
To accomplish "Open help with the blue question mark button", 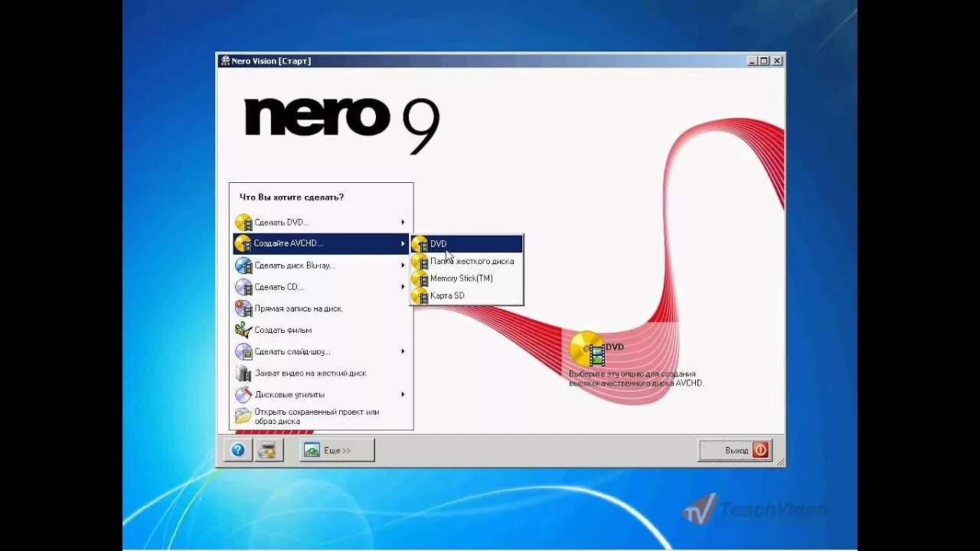I will pyautogui.click(x=238, y=450).
